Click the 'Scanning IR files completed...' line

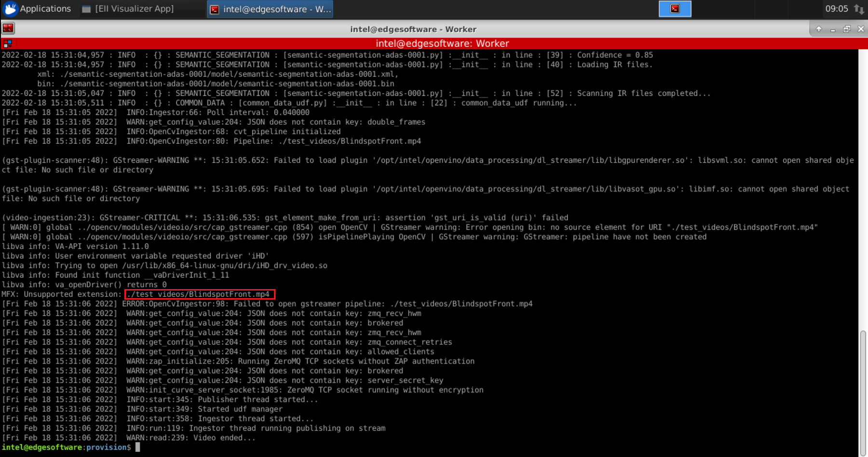click(x=356, y=94)
